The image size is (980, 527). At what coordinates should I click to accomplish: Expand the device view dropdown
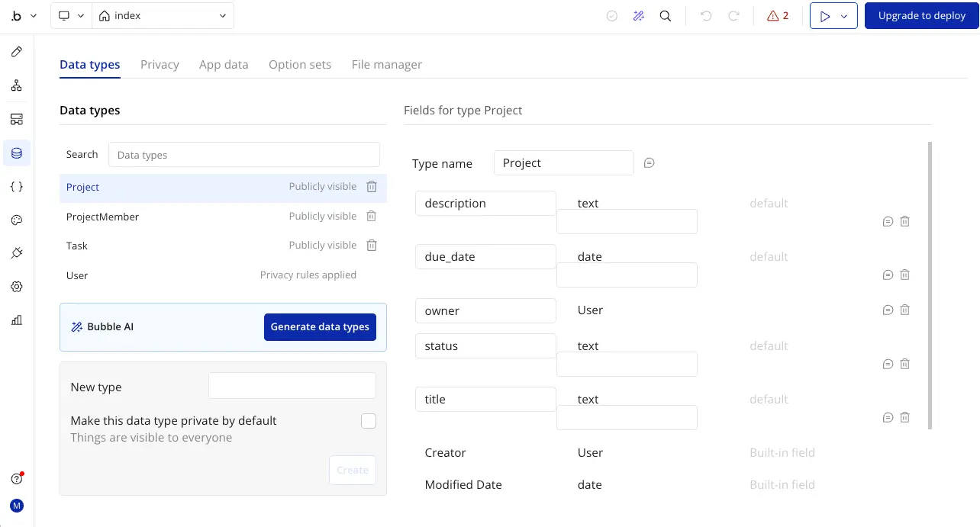pos(70,15)
